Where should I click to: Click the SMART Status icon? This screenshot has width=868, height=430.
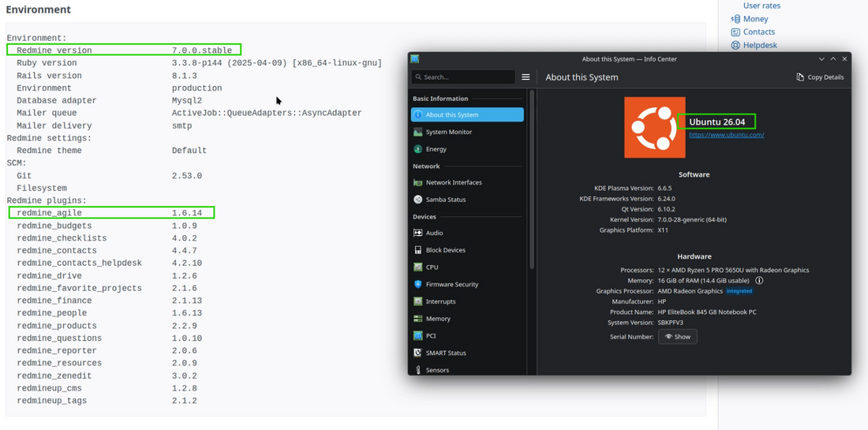point(418,353)
